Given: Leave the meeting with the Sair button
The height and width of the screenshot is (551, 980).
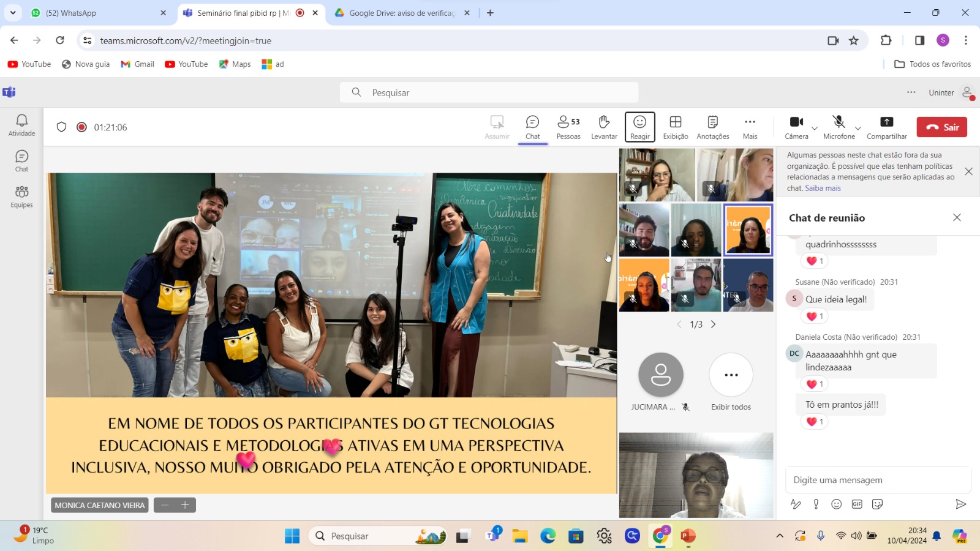Looking at the screenshot, I should (941, 127).
